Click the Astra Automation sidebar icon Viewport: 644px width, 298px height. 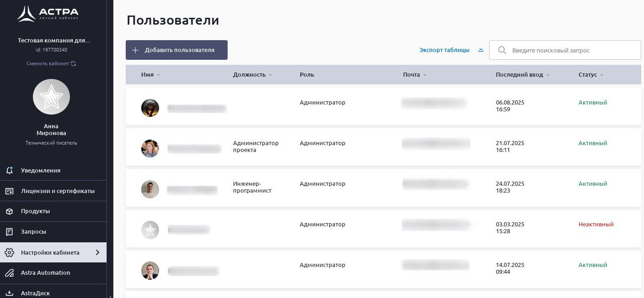pos(9,273)
